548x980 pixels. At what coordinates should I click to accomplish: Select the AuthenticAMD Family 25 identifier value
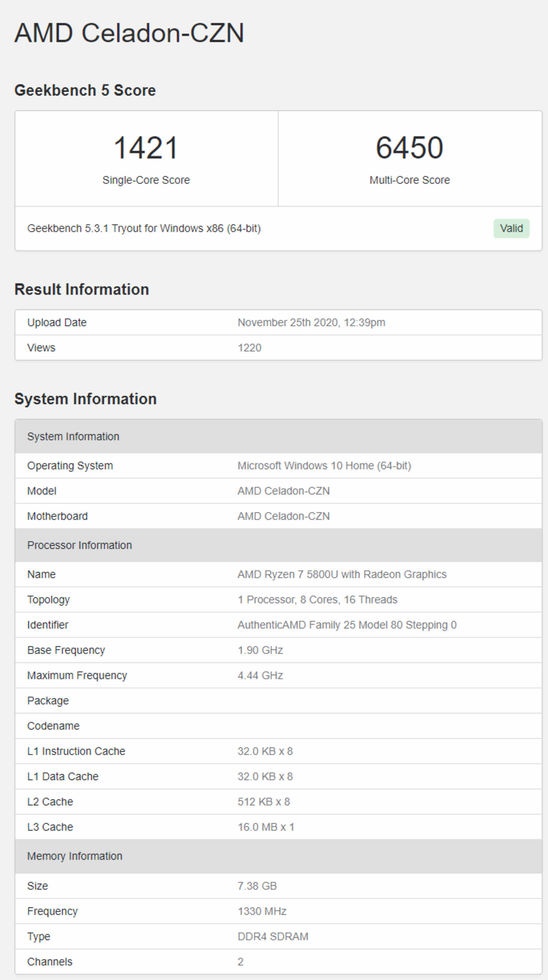(347, 625)
